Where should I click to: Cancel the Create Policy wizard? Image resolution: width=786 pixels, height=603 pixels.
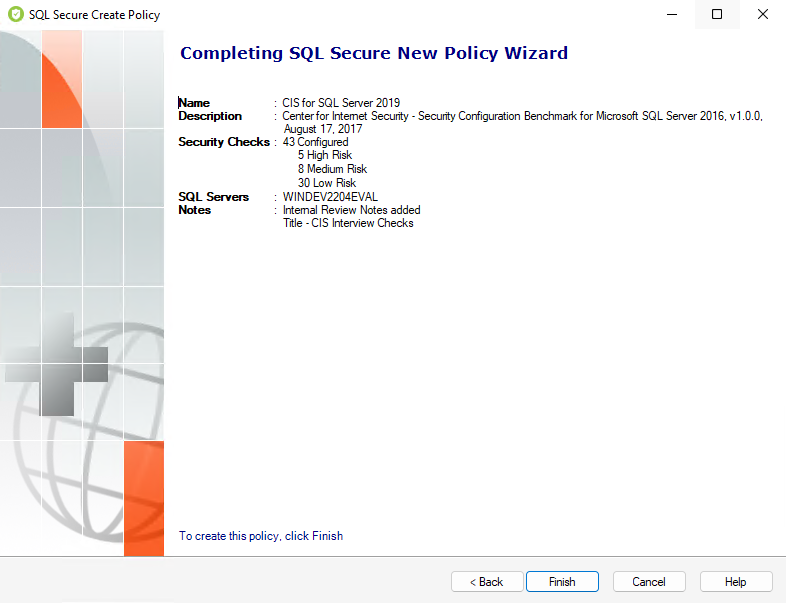(x=649, y=581)
